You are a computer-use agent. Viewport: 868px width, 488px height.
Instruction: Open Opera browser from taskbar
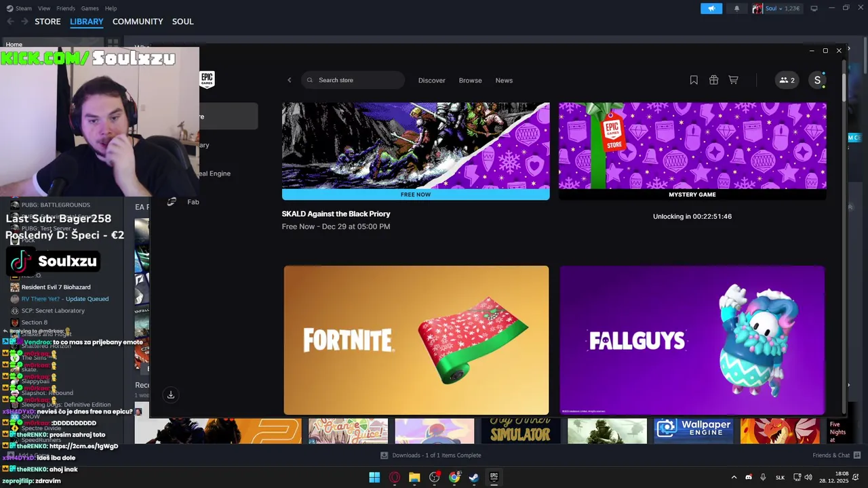tap(395, 477)
